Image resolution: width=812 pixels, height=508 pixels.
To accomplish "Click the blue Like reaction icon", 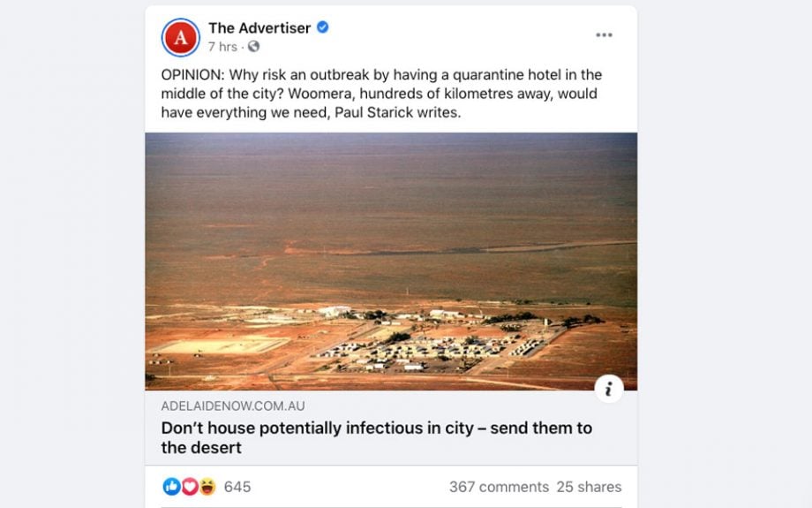I will pos(171,486).
